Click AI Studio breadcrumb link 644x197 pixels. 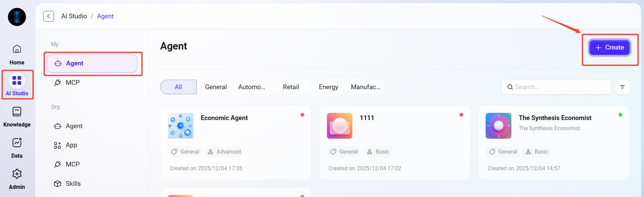tap(74, 16)
